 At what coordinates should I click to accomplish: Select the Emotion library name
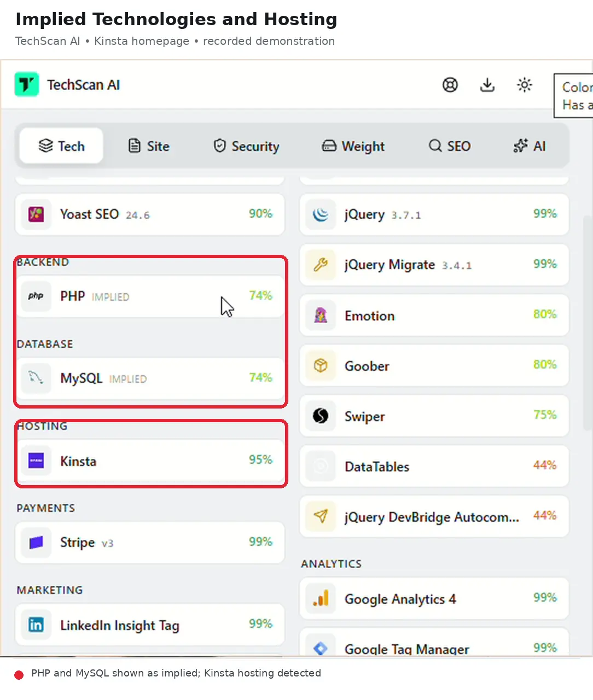pyautogui.click(x=369, y=316)
